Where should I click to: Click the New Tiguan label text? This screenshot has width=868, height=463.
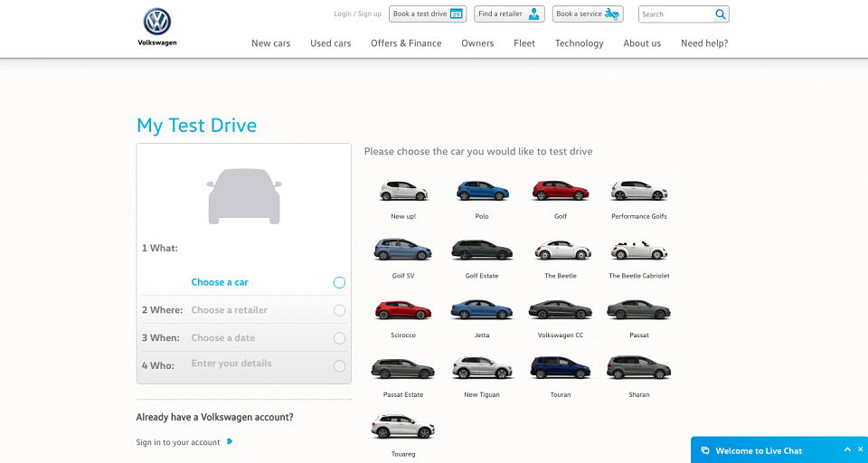pyautogui.click(x=482, y=394)
